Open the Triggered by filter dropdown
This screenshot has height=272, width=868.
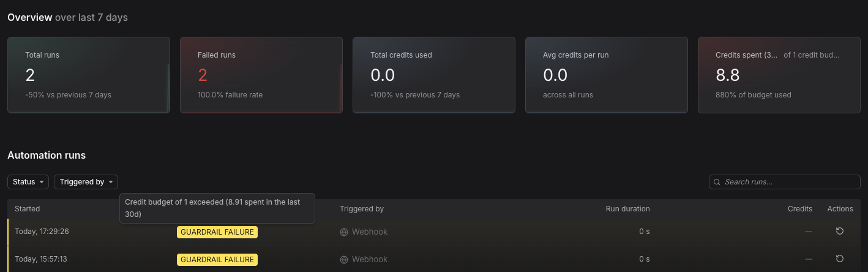[86, 182]
